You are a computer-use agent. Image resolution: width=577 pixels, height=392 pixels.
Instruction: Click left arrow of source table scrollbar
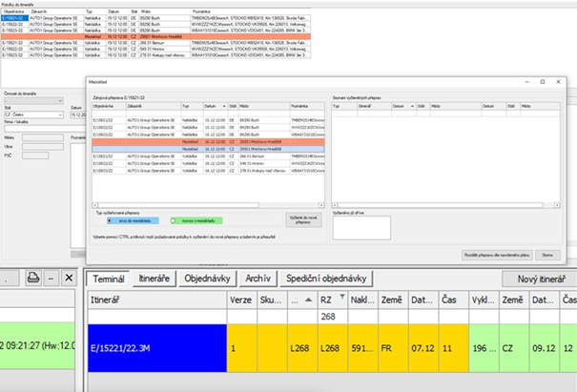[95, 205]
